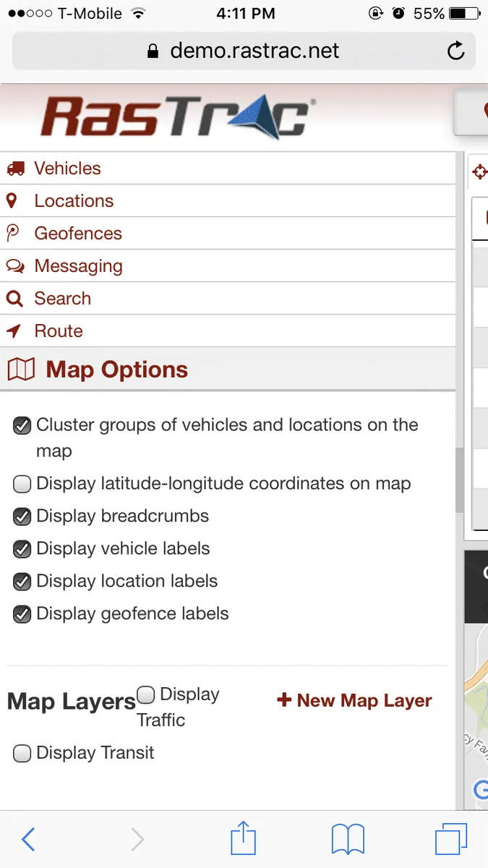
Task: Click the Vehicles truck icon
Action: click(x=15, y=169)
